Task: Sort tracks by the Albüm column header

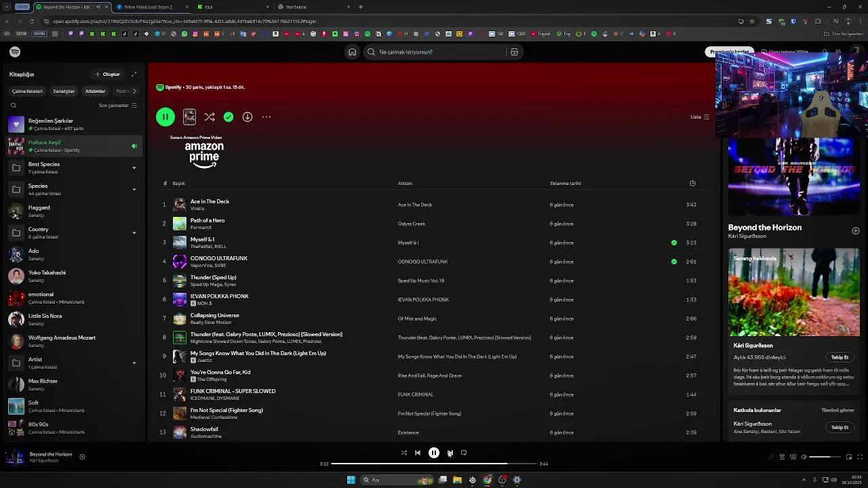Action: pos(405,183)
